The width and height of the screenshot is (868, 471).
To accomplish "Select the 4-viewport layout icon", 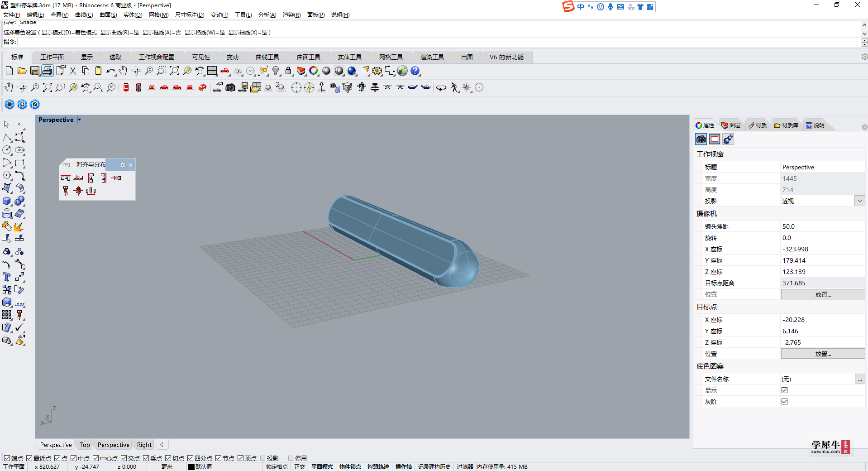I will click(212, 71).
